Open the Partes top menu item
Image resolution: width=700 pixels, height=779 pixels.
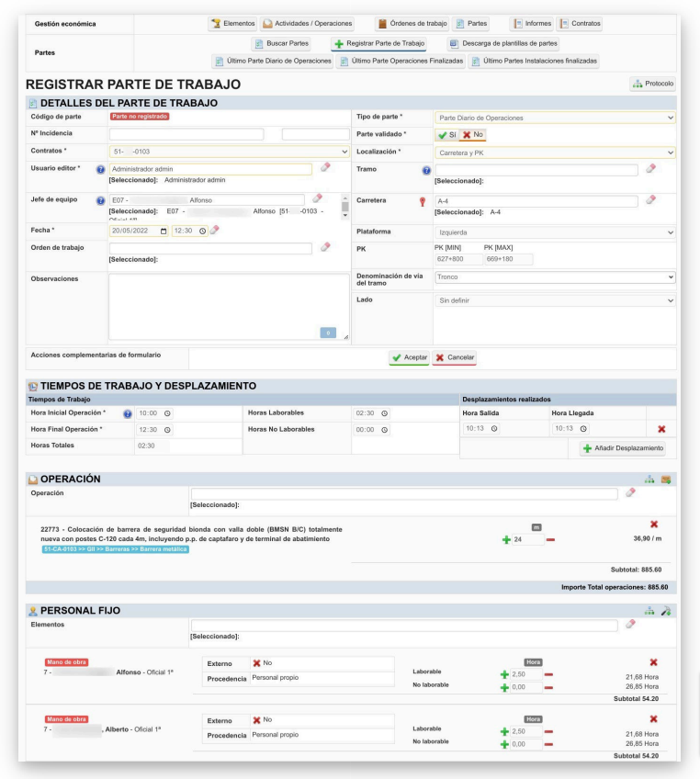471,23
